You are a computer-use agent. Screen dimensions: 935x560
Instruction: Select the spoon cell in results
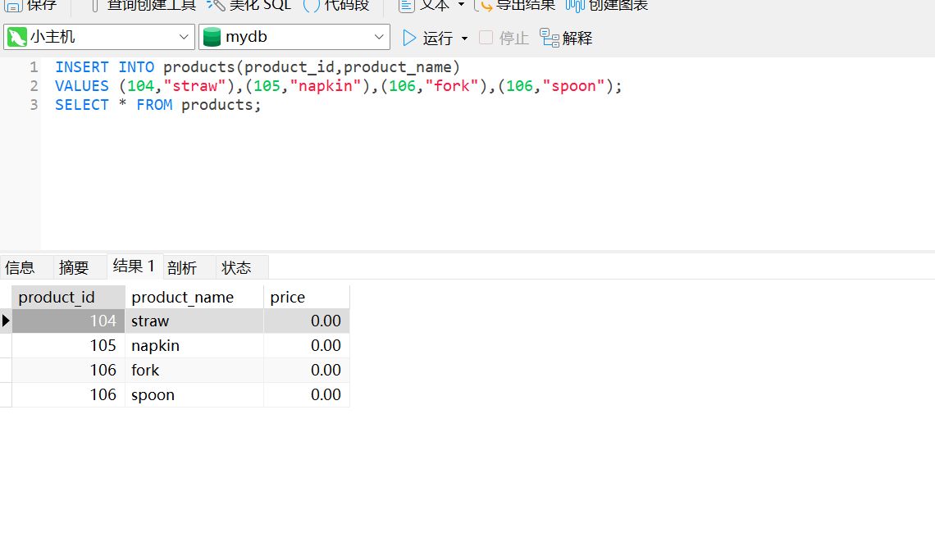(x=153, y=394)
